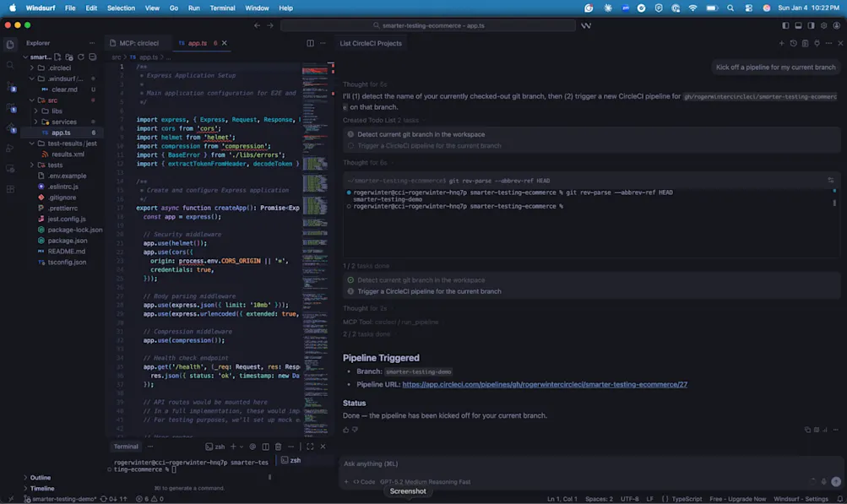Image resolution: width=847 pixels, height=504 pixels.
Task: Click New Folder icon in Explorer header
Action: 69,57
